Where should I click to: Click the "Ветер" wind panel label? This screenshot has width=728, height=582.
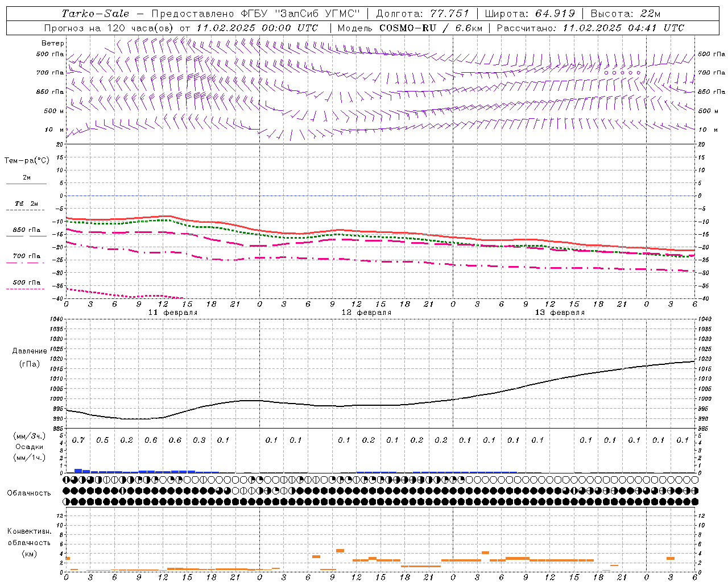click(53, 43)
